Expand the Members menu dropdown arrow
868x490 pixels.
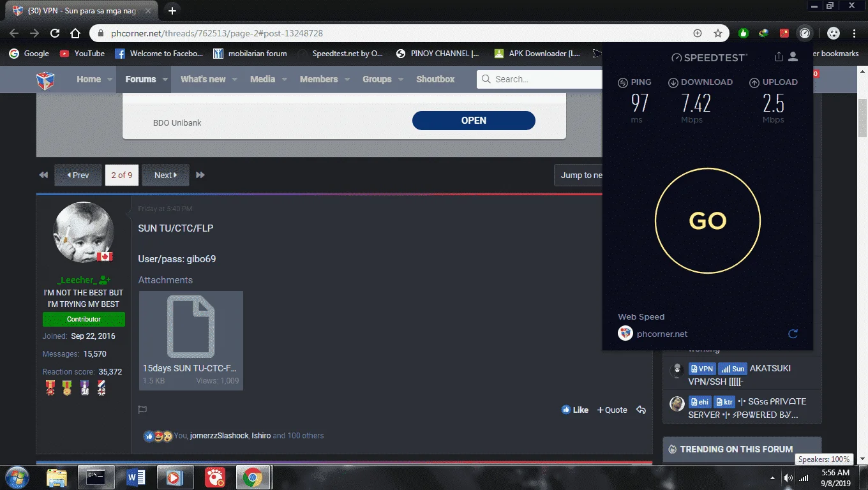[347, 79]
